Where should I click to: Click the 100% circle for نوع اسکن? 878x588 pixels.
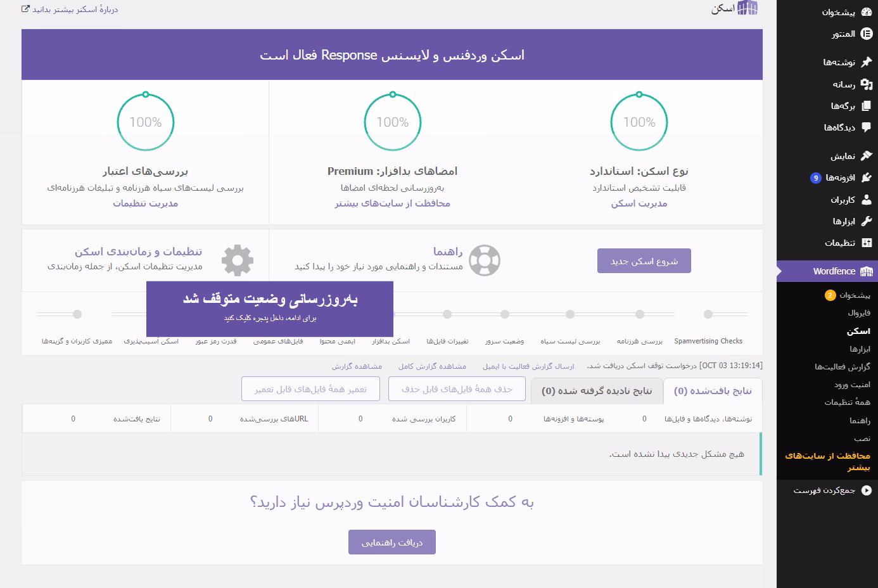tap(639, 122)
